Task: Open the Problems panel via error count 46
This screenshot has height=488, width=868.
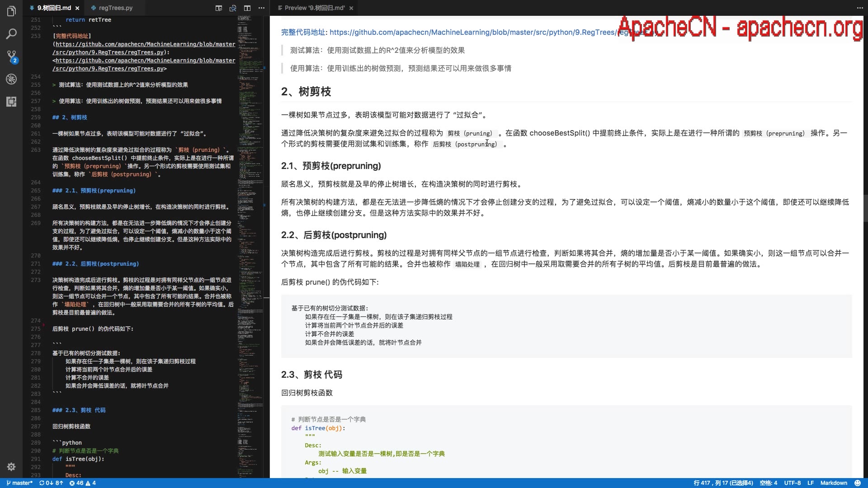Action: tap(76, 483)
